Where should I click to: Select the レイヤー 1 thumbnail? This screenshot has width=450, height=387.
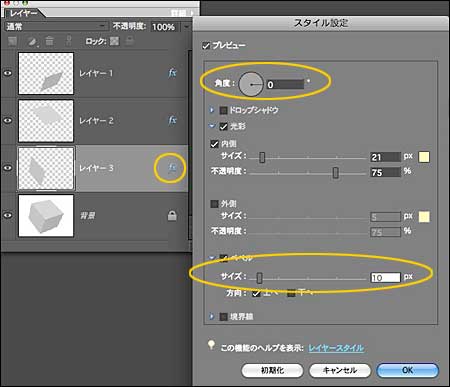click(x=46, y=73)
